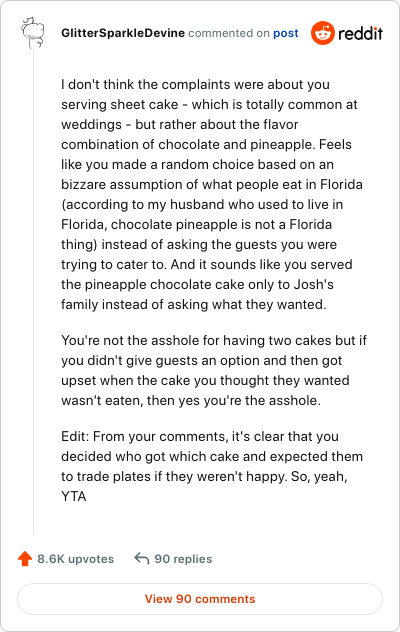This screenshot has height=632, width=400.
Task: Open GlitterSparkleDevine's profile via the username
Action: (x=123, y=33)
